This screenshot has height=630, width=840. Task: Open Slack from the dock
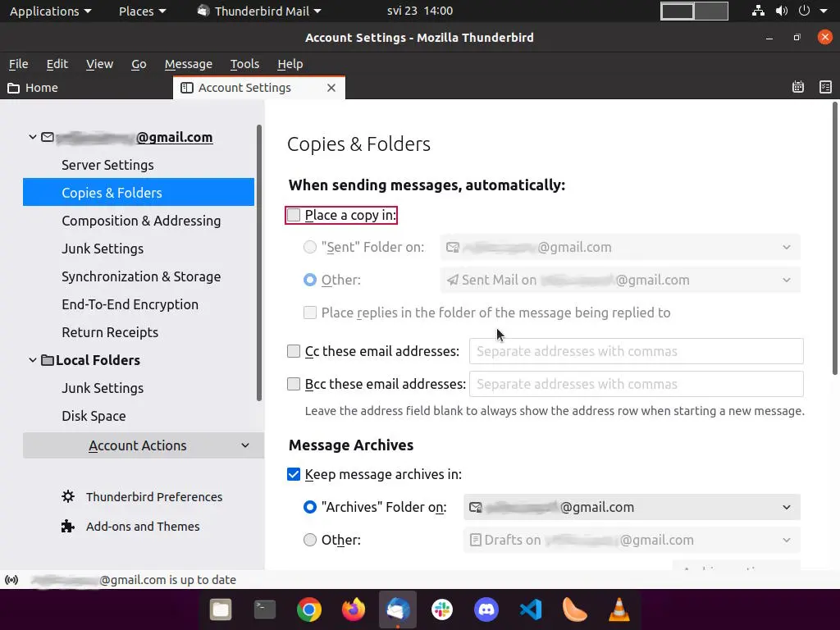click(x=442, y=609)
